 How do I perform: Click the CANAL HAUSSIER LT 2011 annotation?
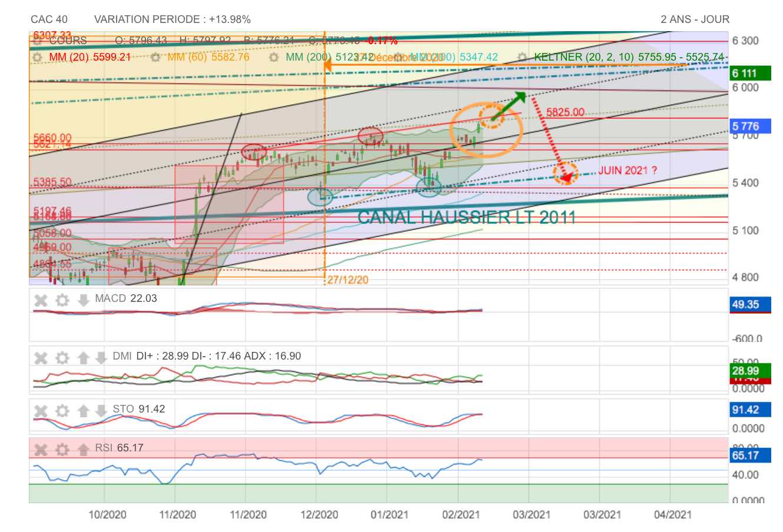tap(466, 217)
